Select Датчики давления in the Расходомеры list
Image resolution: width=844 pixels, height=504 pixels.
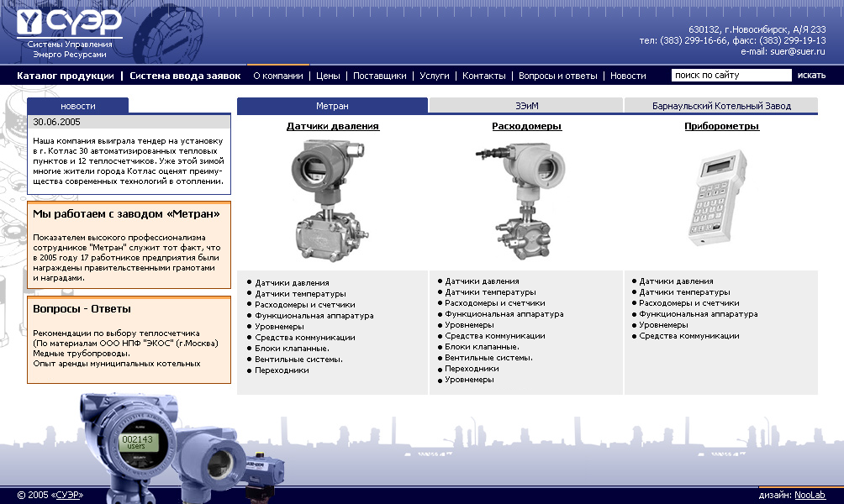482,281
